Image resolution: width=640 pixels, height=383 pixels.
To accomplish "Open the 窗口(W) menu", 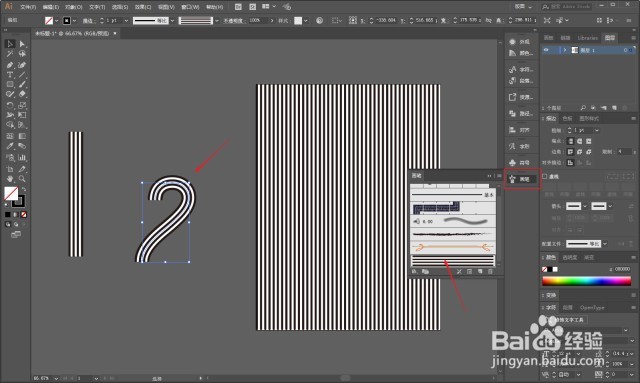I will pyautogui.click(x=190, y=7).
